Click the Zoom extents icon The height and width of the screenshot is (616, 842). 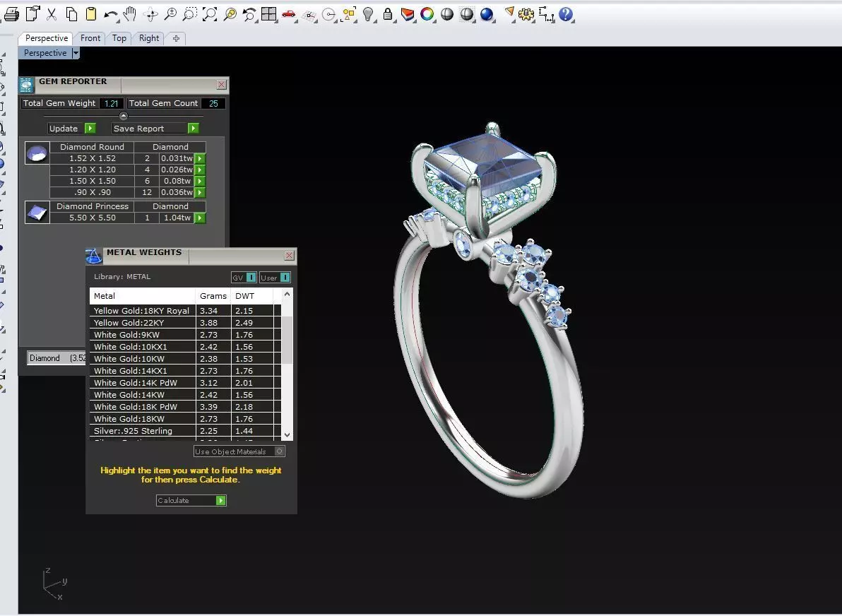coord(210,14)
